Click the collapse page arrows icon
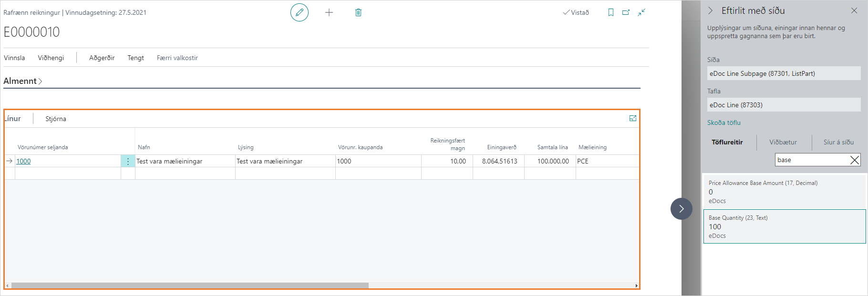The width and height of the screenshot is (868, 296). [x=641, y=12]
